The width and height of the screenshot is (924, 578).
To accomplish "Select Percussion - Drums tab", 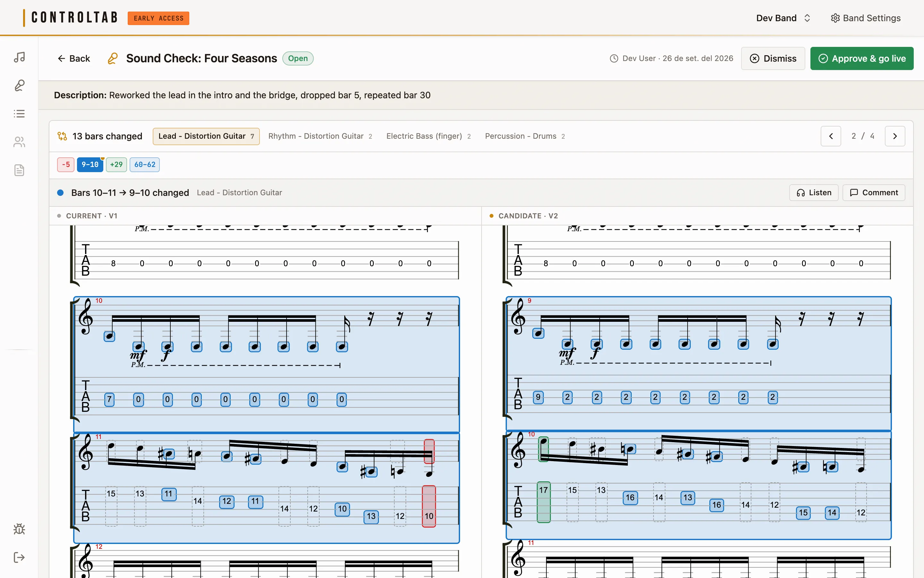I will pos(525,136).
